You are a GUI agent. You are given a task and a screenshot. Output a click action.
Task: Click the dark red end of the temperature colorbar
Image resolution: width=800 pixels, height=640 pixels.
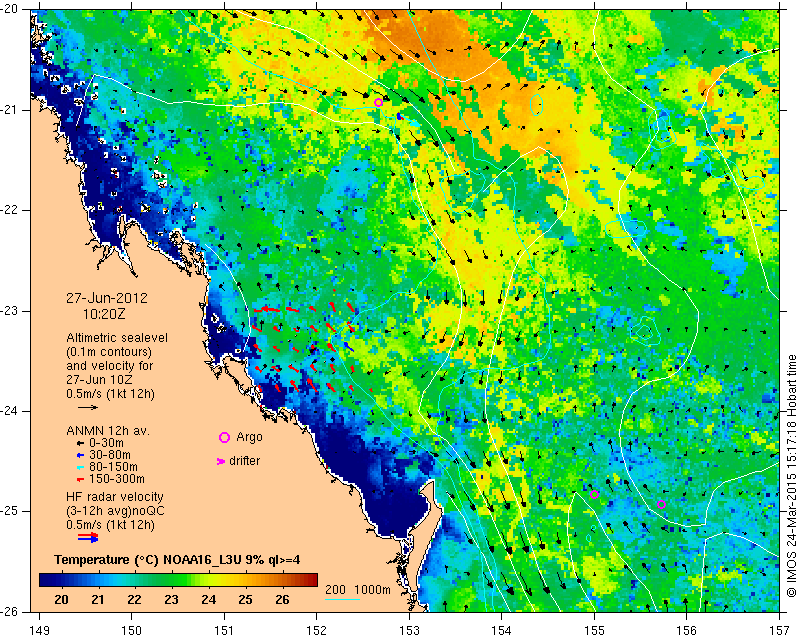pyautogui.click(x=313, y=580)
